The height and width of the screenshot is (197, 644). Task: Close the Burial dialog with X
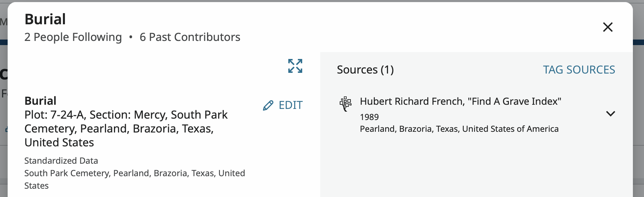click(x=608, y=27)
